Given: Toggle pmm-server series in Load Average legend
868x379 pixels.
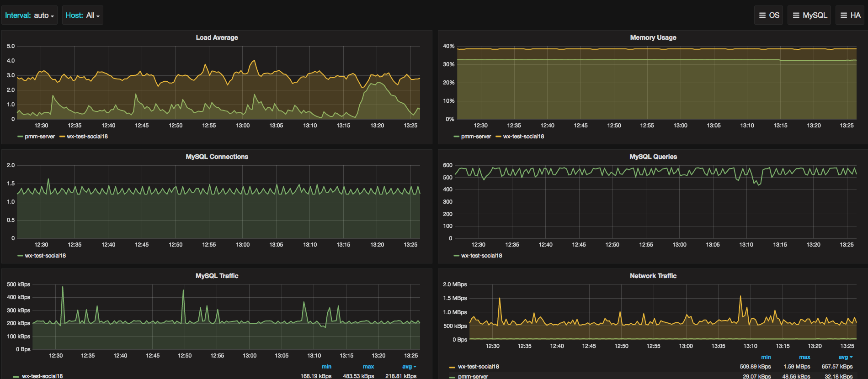Looking at the screenshot, I should (x=40, y=137).
